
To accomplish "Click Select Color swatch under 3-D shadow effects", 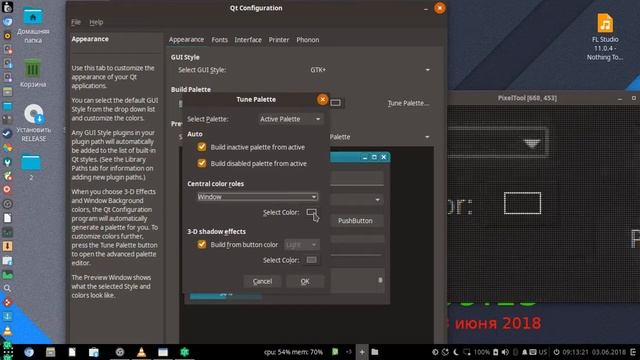I will point(311,260).
